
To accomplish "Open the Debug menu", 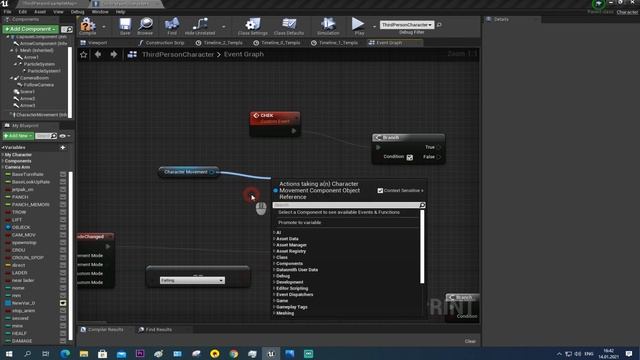I will pos(77,12).
